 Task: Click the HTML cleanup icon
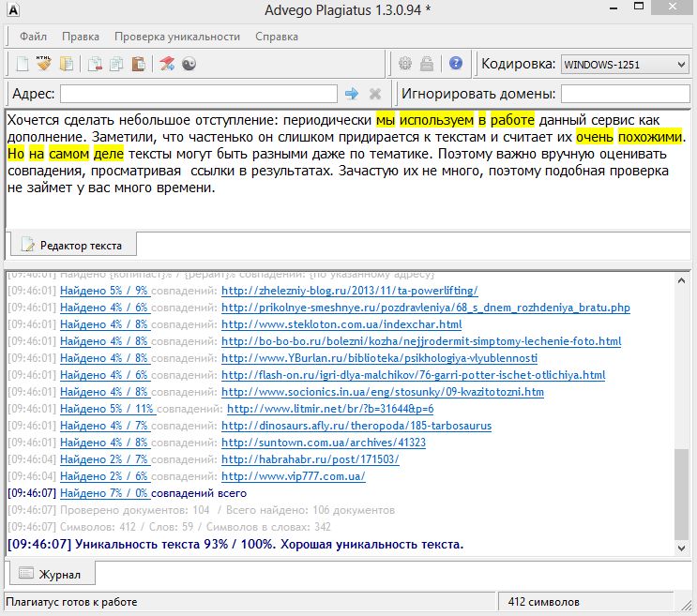[x=44, y=64]
